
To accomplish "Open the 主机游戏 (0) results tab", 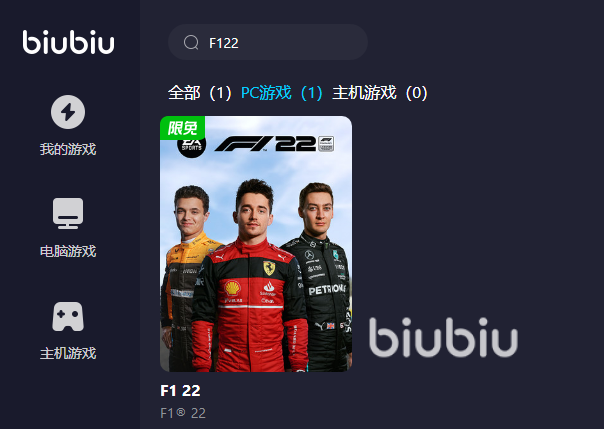I will click(380, 93).
